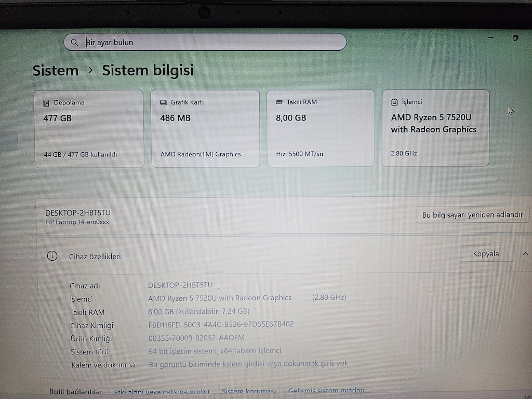Focus the 'Bir ayar bulun' search field
This screenshot has width=532, height=399.
click(205, 42)
